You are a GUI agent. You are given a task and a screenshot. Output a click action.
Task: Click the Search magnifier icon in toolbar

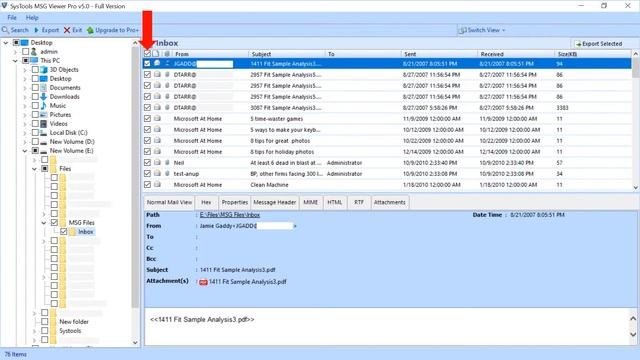5,30
